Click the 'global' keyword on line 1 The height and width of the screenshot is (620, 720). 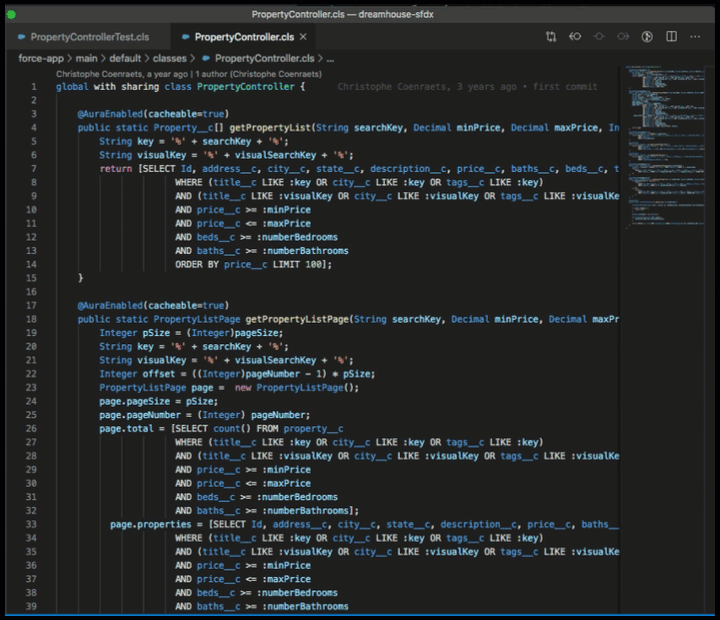[72, 87]
